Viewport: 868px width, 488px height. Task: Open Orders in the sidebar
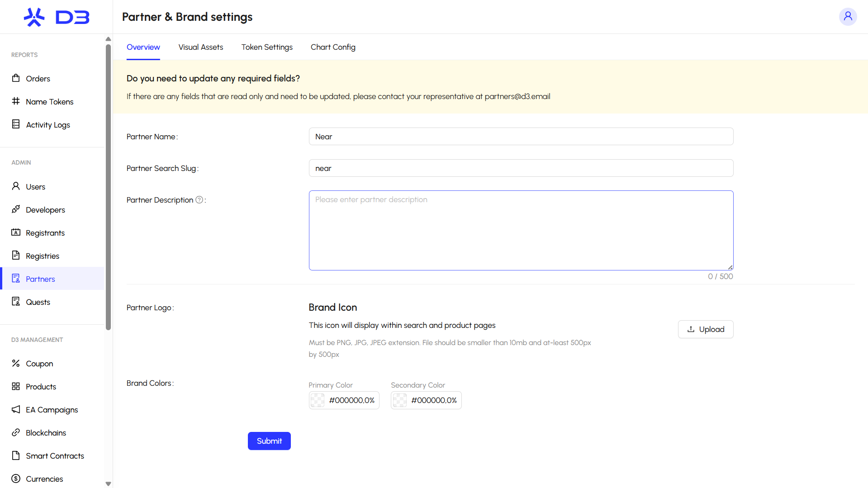(x=52, y=79)
